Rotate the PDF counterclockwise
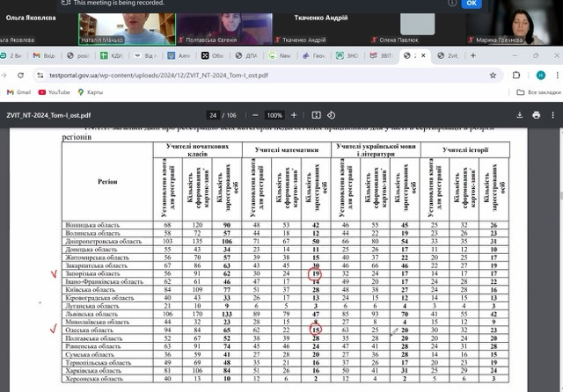The image size is (563, 392). coord(331,115)
